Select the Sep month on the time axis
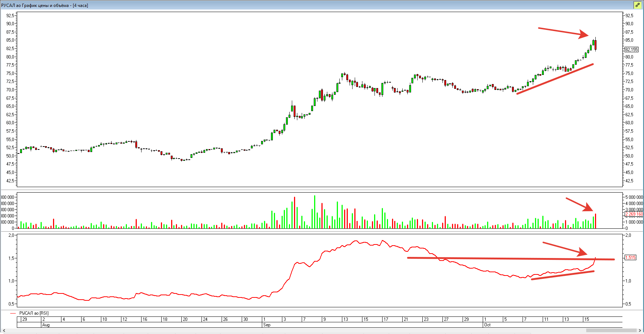Image resolution: width=644 pixels, height=334 pixels. (267, 325)
